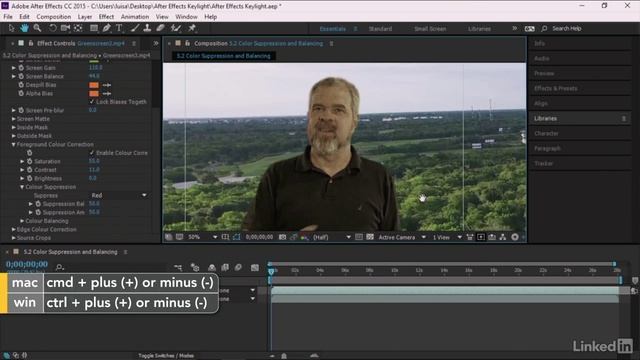Image resolution: width=640 pixels, height=360 pixels.
Task: Click Toggle Switches / Modes button
Action: point(166,356)
